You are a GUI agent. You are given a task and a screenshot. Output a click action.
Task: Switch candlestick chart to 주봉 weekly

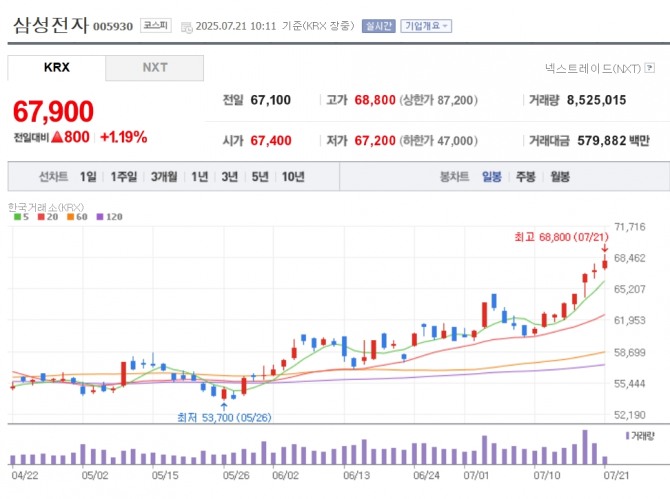(526, 177)
